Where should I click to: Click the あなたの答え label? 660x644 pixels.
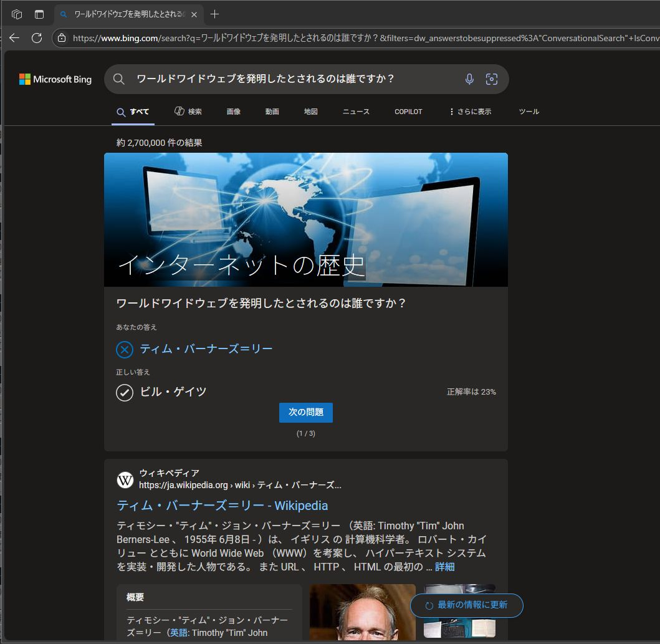pyautogui.click(x=136, y=327)
